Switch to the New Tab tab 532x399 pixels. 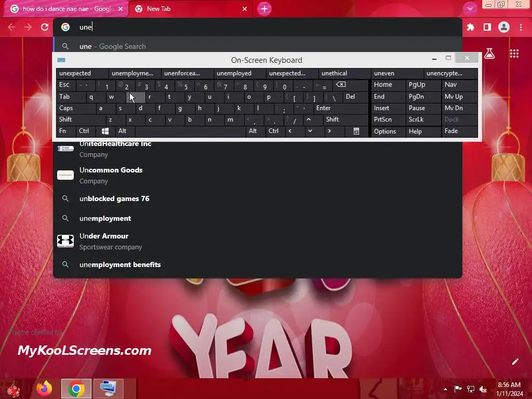(191, 9)
